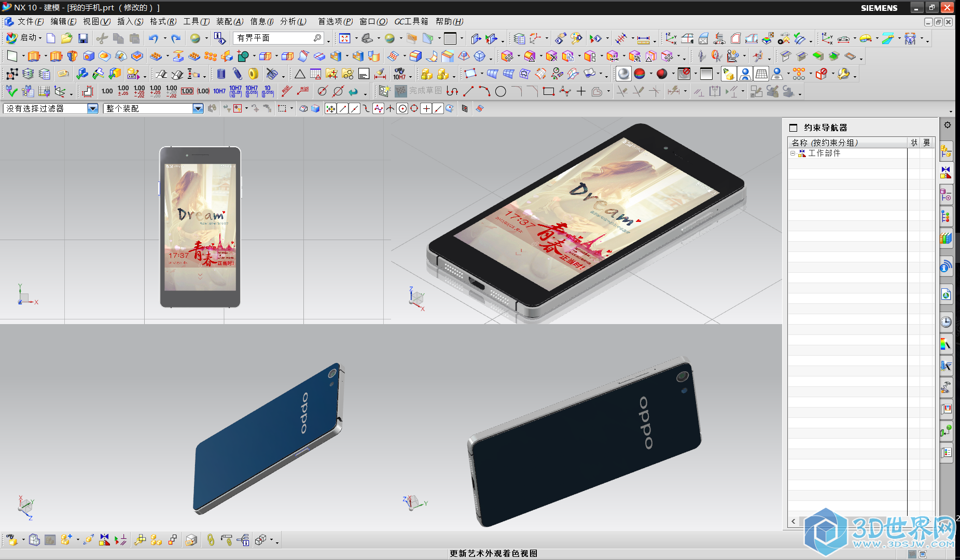
Task: Open the 编辑(E) menu
Action: click(63, 21)
